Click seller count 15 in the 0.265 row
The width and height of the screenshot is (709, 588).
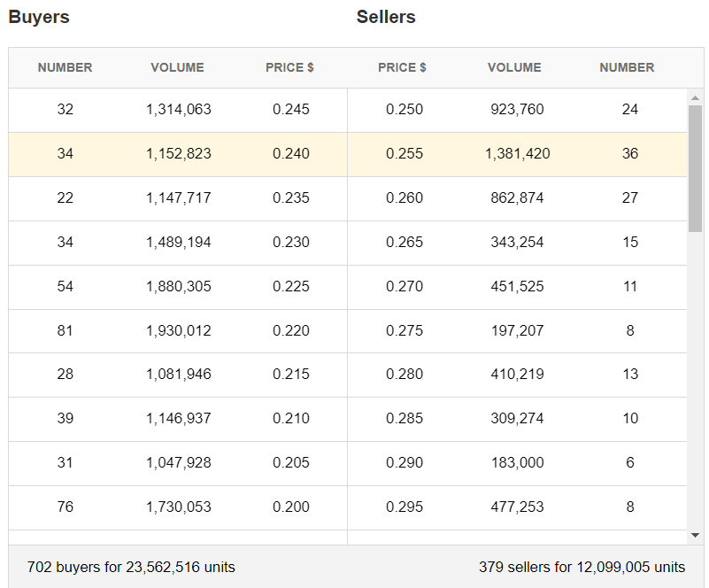click(x=630, y=243)
